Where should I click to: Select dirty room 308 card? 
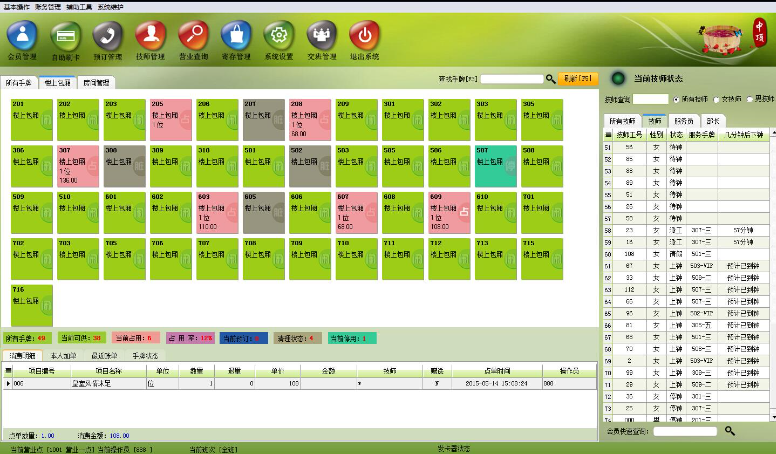click(125, 166)
